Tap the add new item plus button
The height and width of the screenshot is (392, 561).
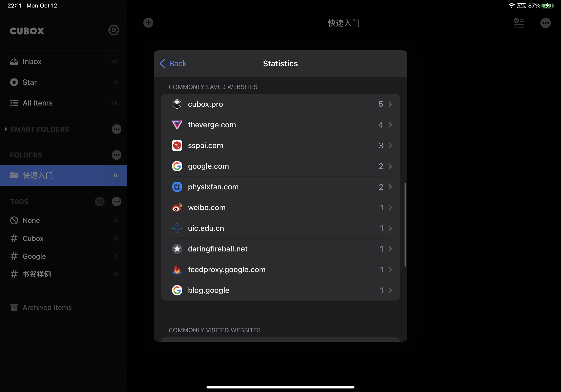(x=148, y=23)
